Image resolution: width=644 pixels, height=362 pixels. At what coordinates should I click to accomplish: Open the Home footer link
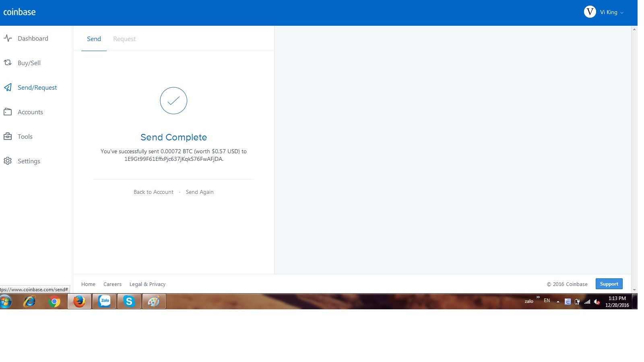point(88,284)
